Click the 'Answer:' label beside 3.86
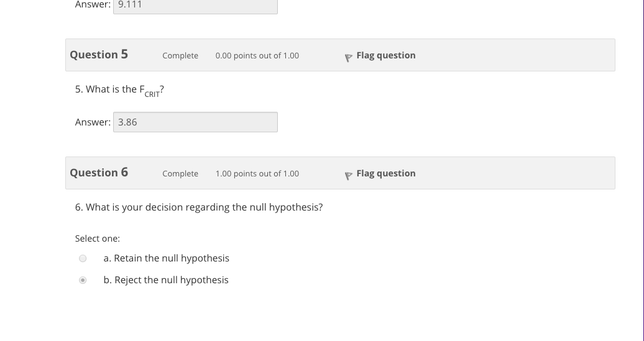The width and height of the screenshot is (644, 341). (x=93, y=122)
